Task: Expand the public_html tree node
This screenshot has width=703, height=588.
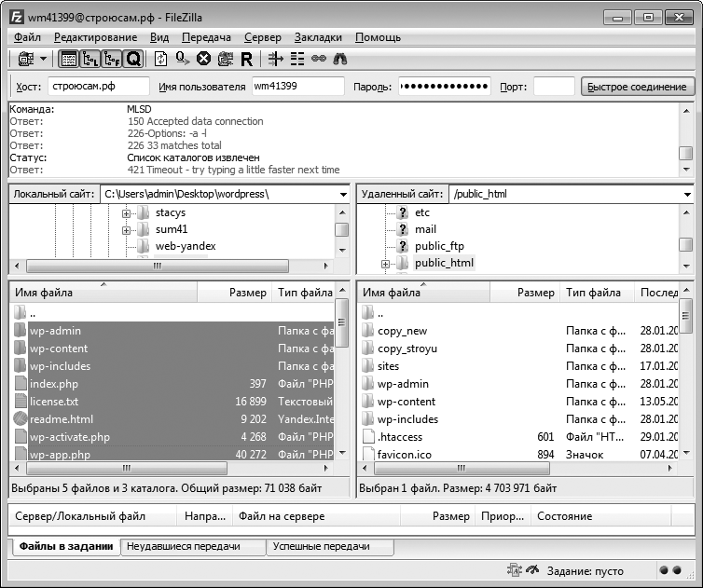Action: click(x=385, y=264)
